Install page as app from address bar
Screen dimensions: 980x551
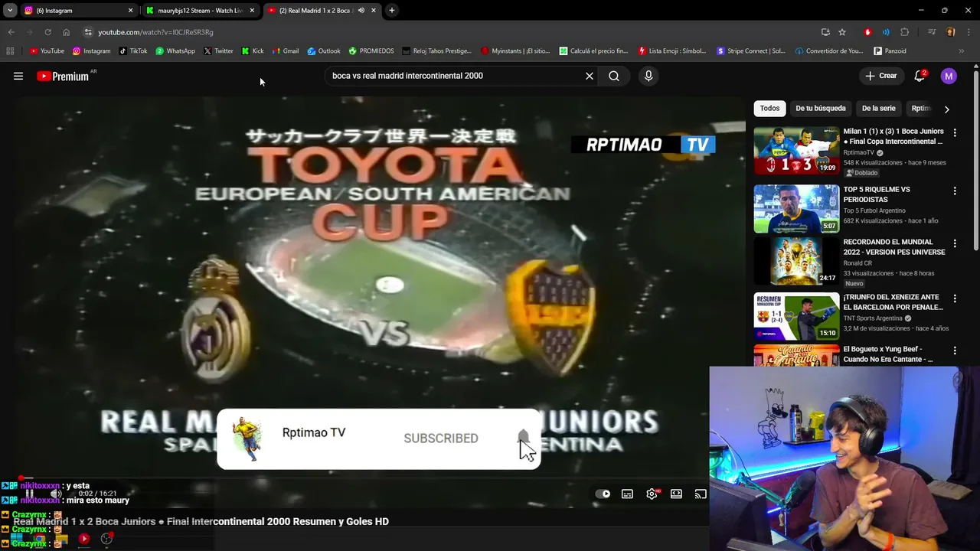(x=825, y=32)
